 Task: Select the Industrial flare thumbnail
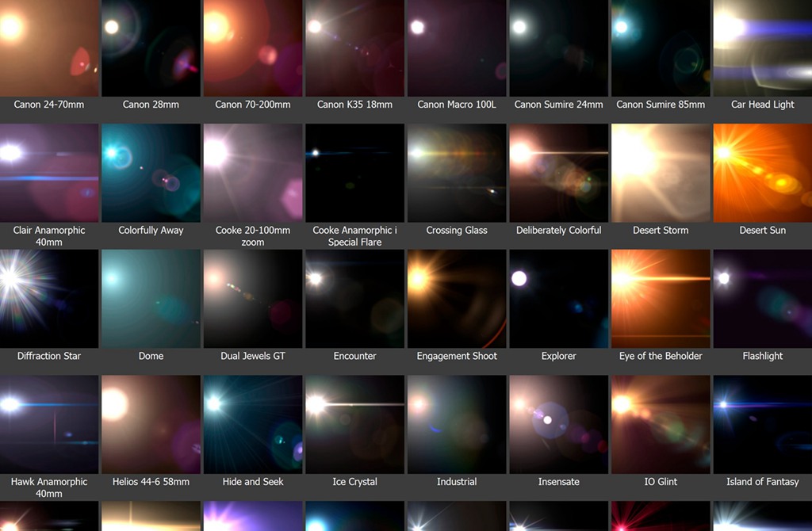point(457,424)
